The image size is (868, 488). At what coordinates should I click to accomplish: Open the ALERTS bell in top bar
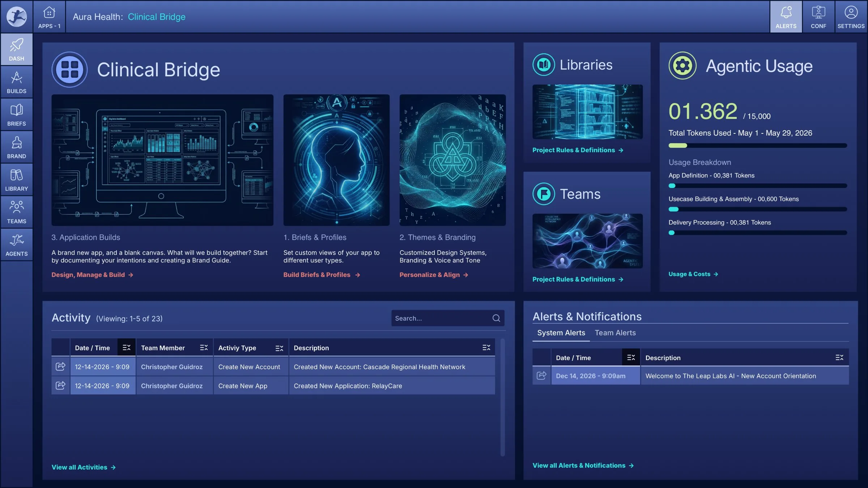click(x=786, y=17)
